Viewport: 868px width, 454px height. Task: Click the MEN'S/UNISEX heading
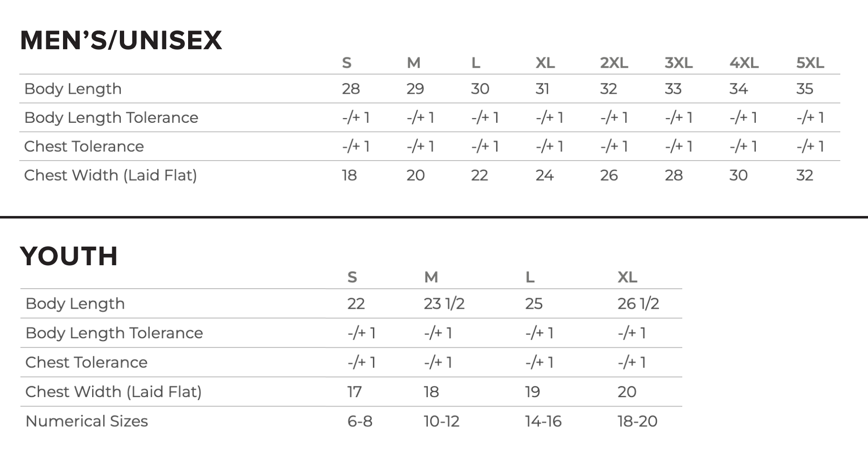pos(121,40)
